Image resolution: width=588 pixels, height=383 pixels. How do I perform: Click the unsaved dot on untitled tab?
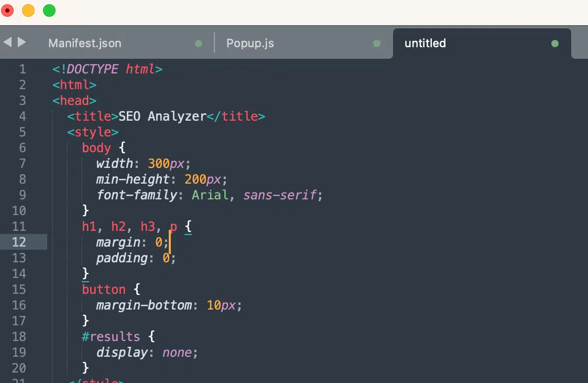(554, 44)
